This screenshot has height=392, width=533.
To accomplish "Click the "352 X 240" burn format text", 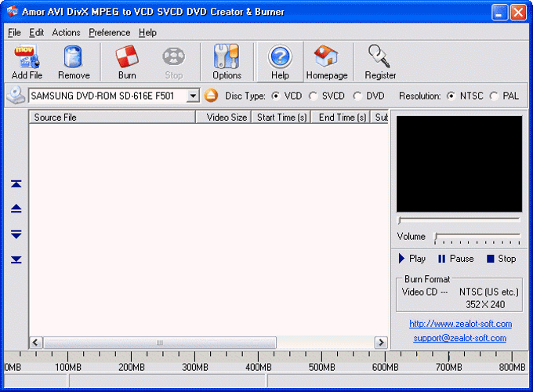I will pyautogui.click(x=485, y=304).
